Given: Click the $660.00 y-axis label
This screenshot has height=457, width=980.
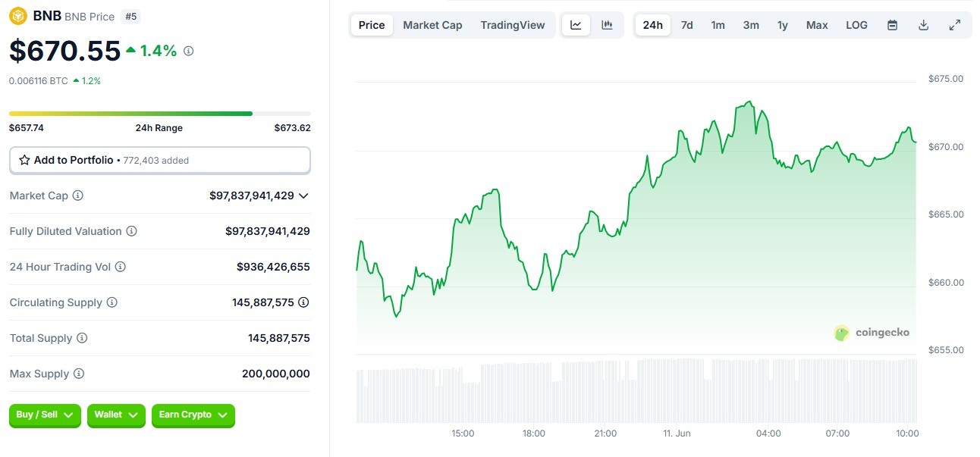Looking at the screenshot, I should pyautogui.click(x=946, y=283).
